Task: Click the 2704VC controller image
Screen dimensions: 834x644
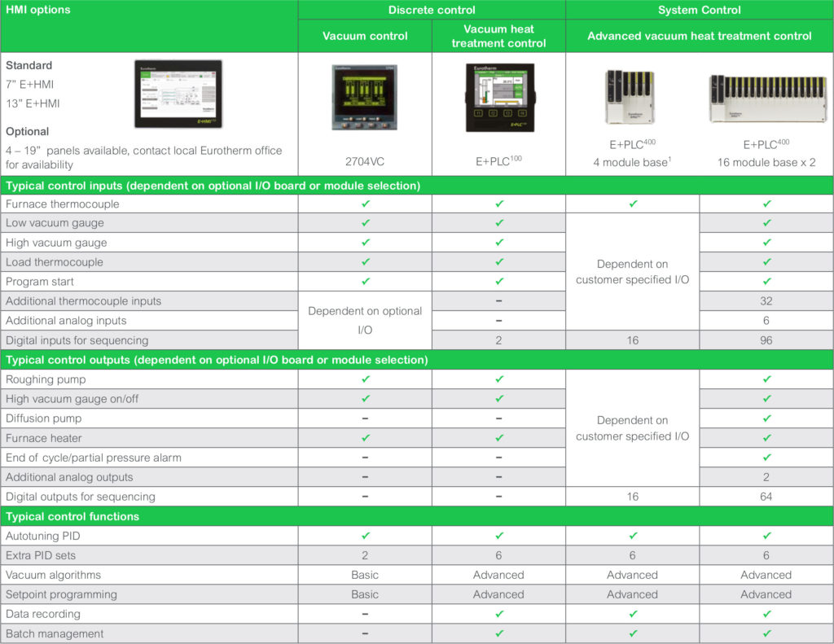Action: [365, 98]
